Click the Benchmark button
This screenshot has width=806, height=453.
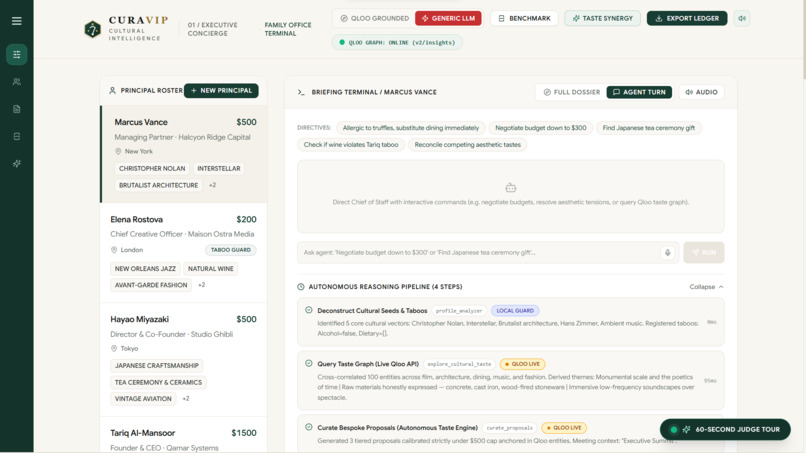524,19
